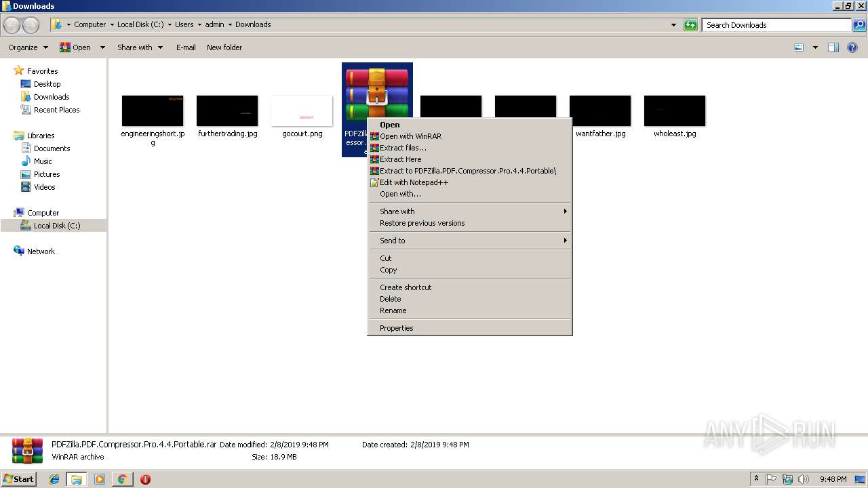Open the Videos library

coord(39,187)
